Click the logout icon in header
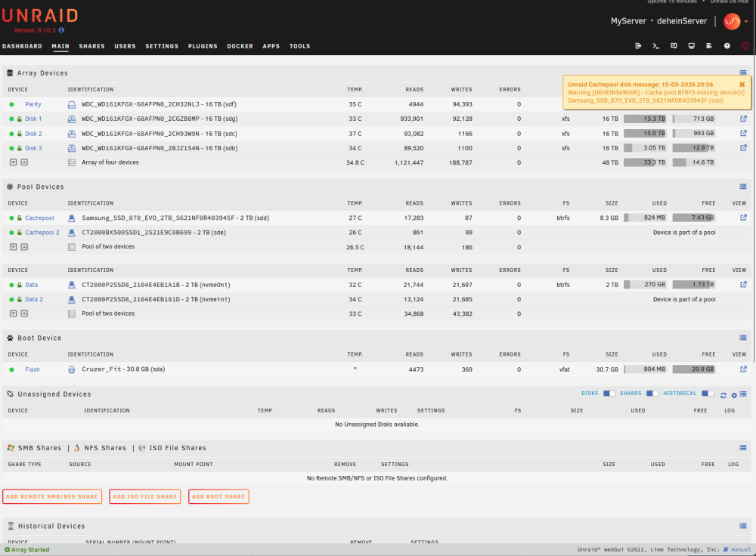This screenshot has width=756, height=556. (x=638, y=46)
